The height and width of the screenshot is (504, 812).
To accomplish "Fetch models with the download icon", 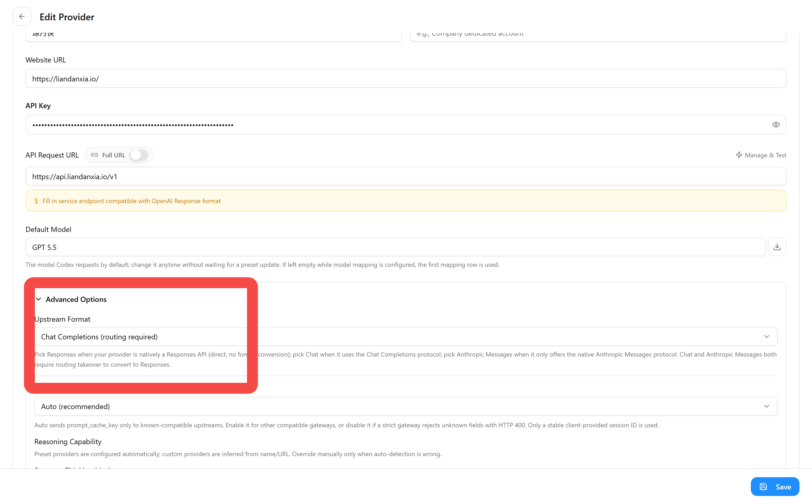I will pyautogui.click(x=777, y=247).
